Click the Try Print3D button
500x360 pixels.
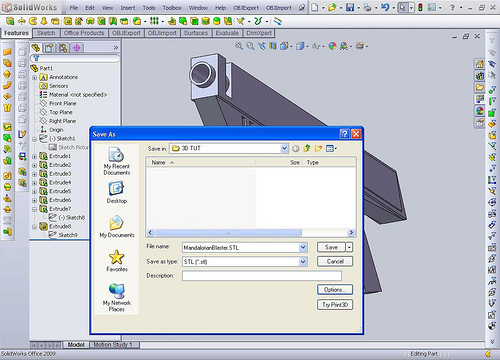[335, 304]
